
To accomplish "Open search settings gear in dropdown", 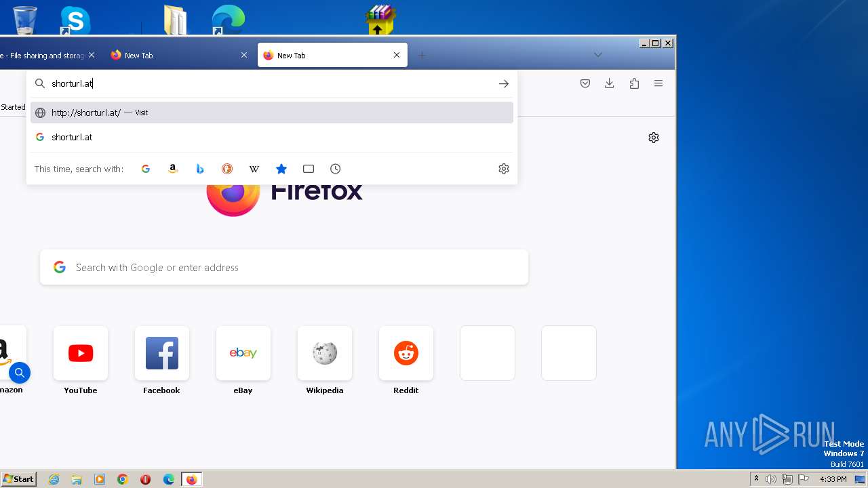I will pyautogui.click(x=504, y=169).
